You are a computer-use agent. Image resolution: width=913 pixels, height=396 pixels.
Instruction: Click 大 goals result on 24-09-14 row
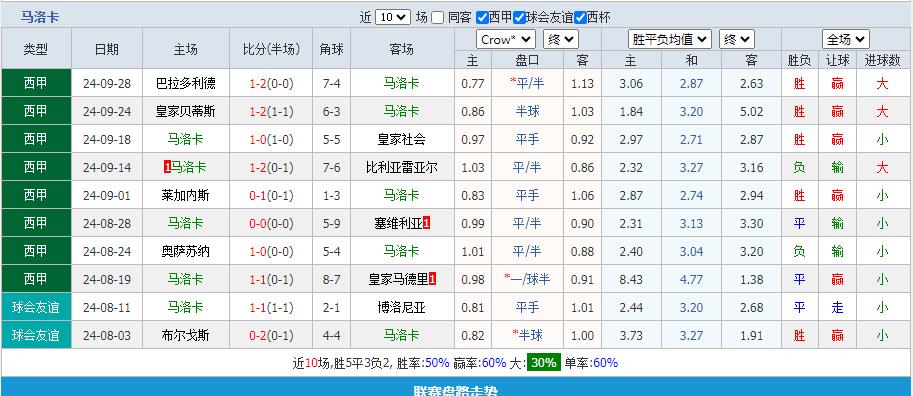tap(883, 167)
